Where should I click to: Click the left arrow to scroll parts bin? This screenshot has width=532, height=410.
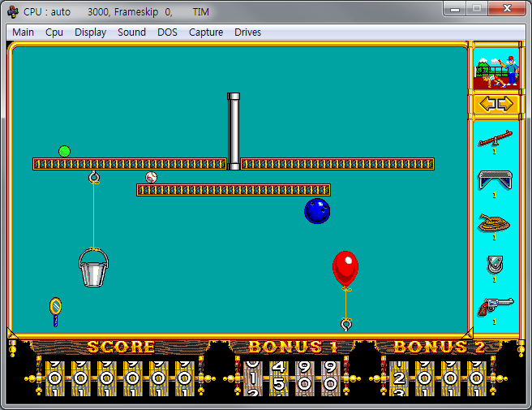[487, 104]
